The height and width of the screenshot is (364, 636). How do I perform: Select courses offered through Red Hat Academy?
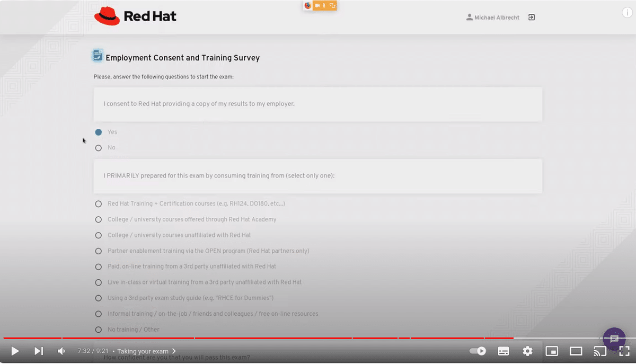[x=98, y=219]
